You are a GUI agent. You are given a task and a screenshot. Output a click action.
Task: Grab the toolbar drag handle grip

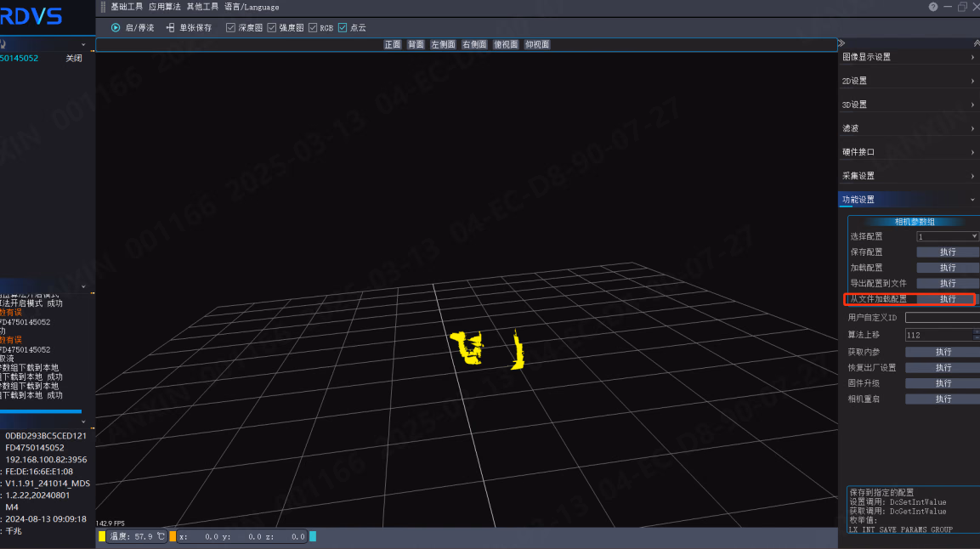coord(103,7)
